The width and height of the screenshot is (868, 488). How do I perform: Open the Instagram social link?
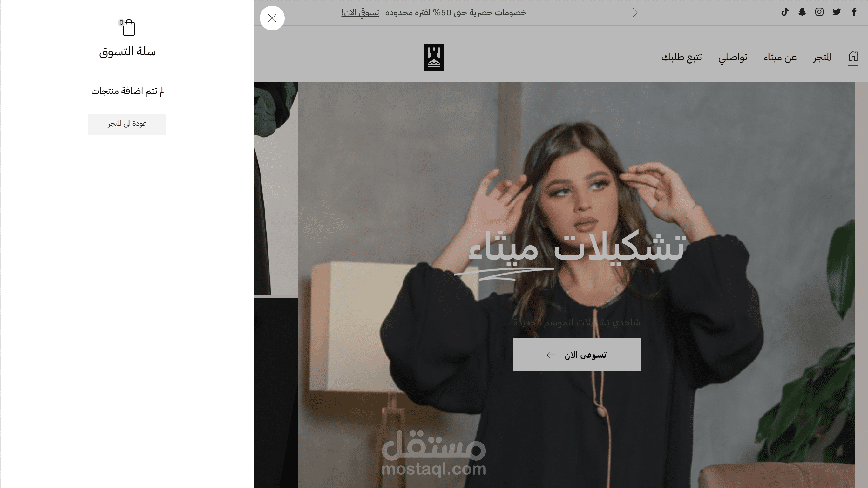click(819, 12)
